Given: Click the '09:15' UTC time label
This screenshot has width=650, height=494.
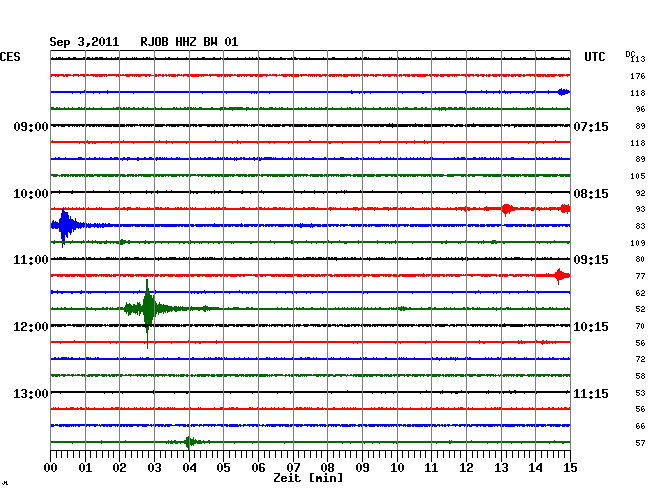Looking at the screenshot, I should pyautogui.click(x=591, y=260).
